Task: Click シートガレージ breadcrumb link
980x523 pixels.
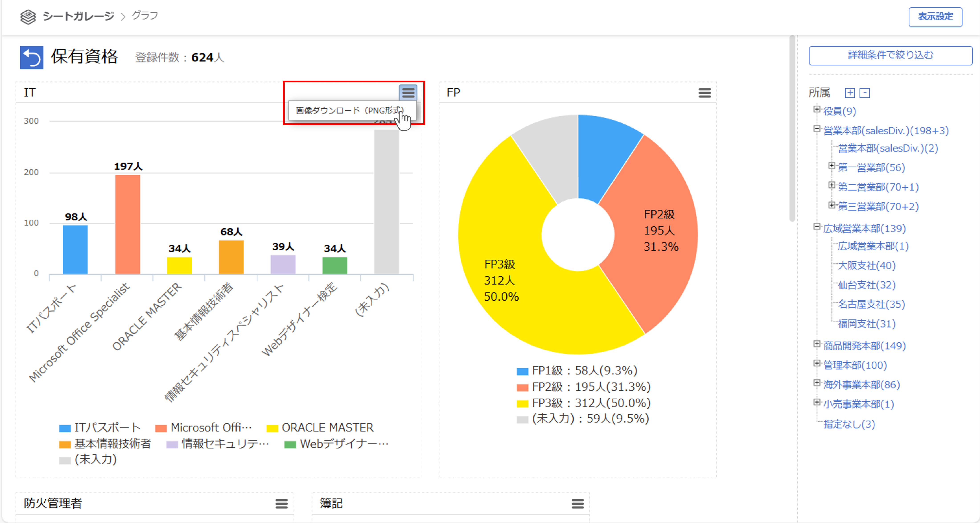Action: click(x=78, y=16)
